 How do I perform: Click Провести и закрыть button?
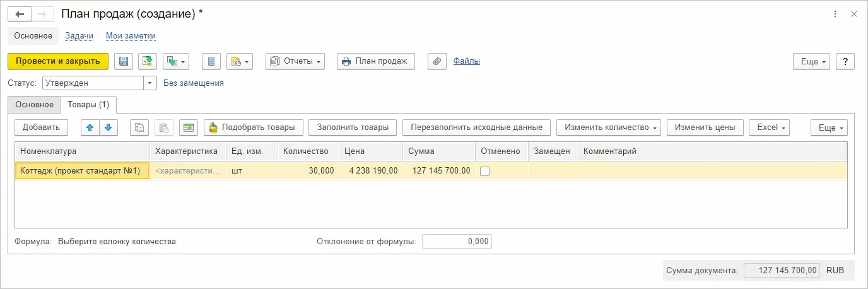coord(58,61)
